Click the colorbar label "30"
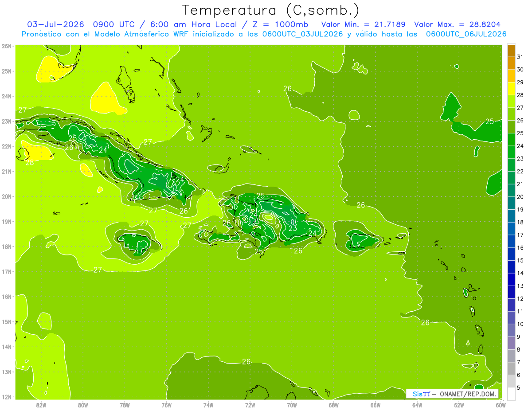This screenshot has width=532, height=411. (x=520, y=70)
